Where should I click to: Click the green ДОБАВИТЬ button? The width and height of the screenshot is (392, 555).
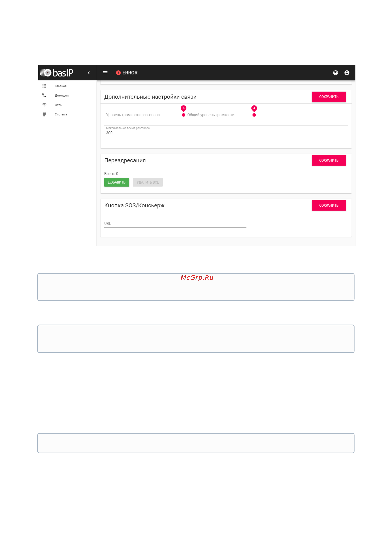pos(117,183)
